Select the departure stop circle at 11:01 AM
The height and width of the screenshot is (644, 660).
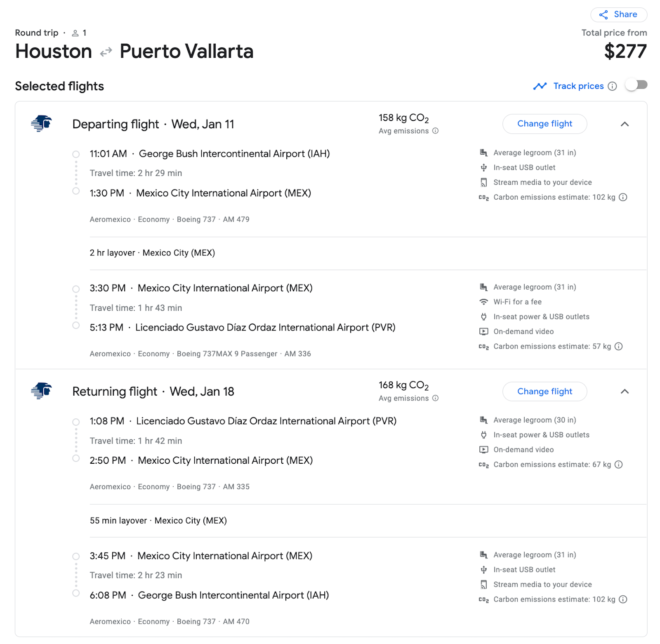point(76,154)
